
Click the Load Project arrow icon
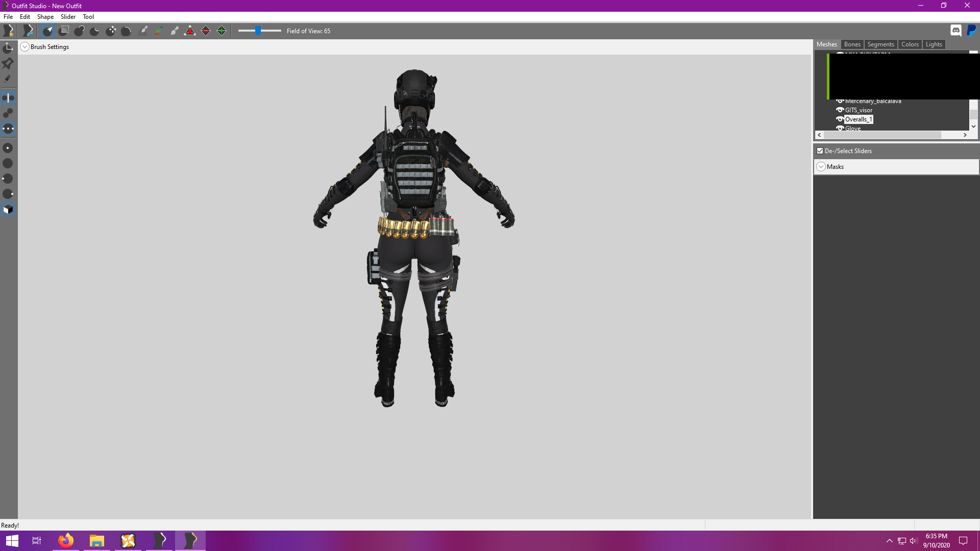[x=28, y=31]
